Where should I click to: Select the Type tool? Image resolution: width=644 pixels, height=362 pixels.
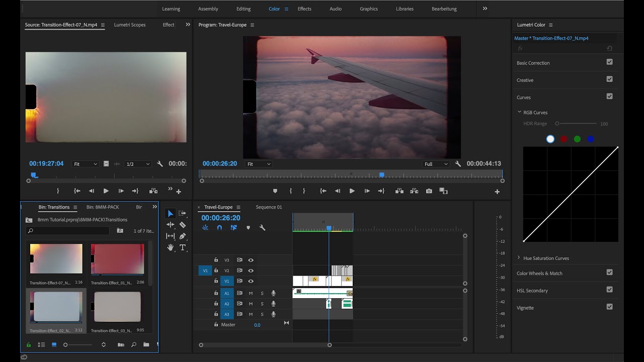pyautogui.click(x=183, y=247)
